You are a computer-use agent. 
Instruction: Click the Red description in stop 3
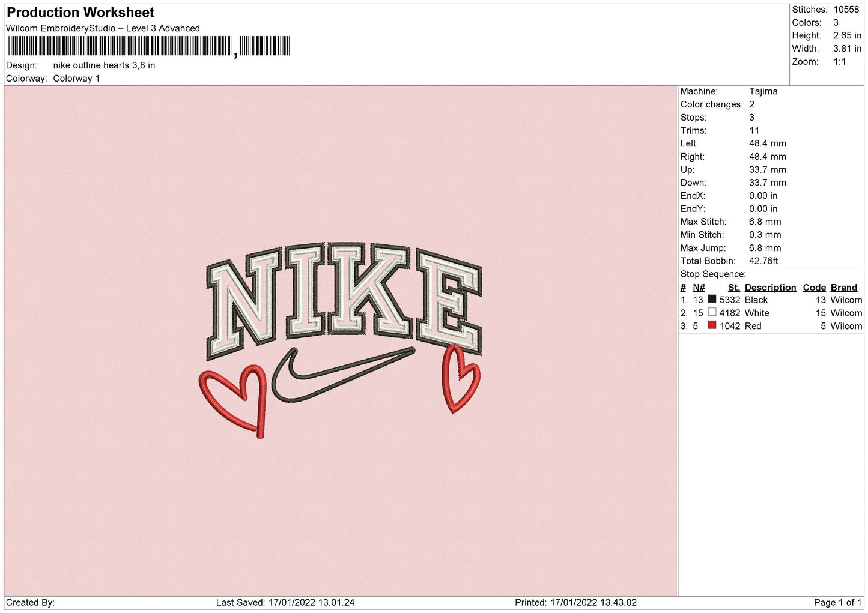[753, 327]
